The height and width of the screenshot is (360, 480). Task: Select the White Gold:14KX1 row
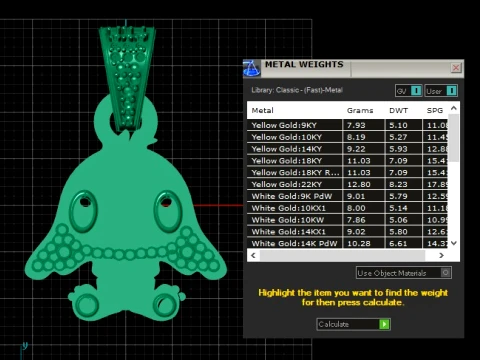(347, 232)
